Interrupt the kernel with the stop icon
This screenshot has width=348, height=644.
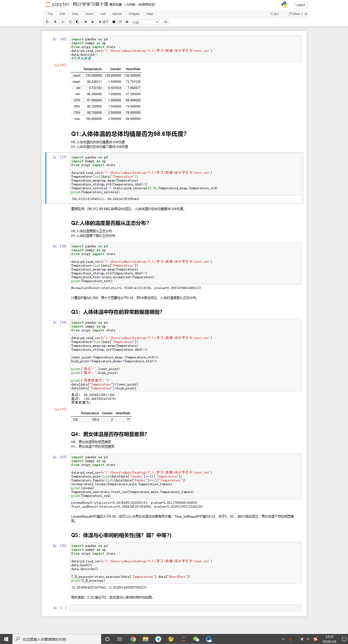point(114,22)
